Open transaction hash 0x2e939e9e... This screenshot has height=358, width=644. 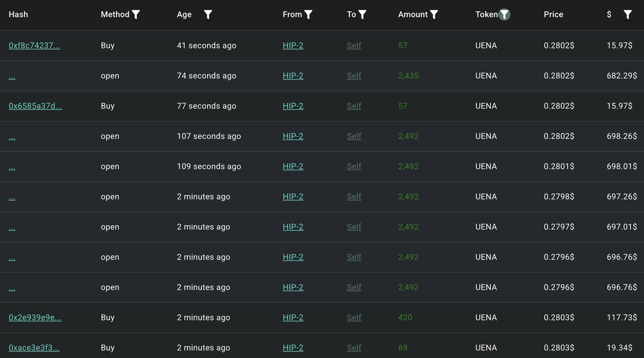click(35, 317)
